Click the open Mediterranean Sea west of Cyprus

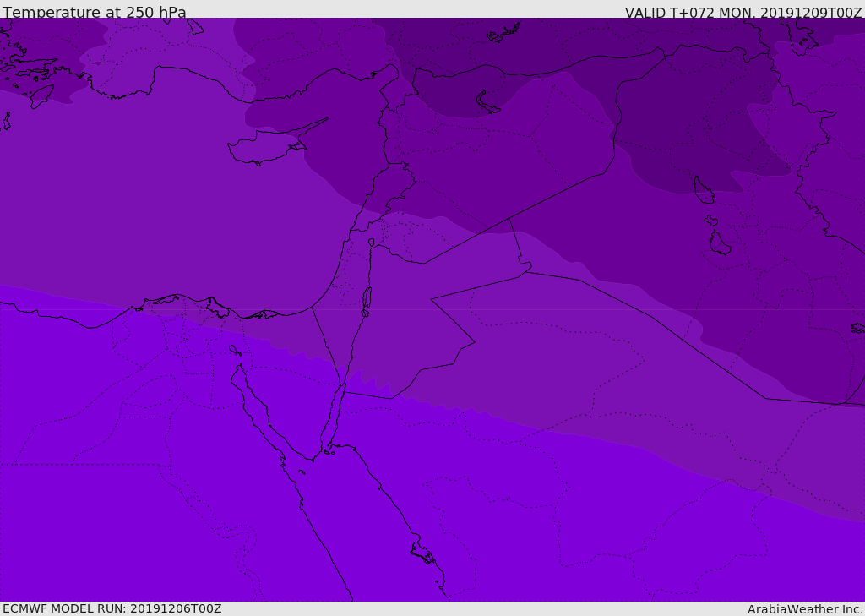(127, 194)
